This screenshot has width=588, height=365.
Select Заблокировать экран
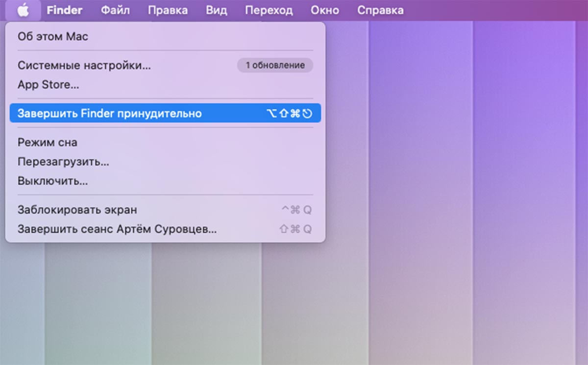[165, 210]
